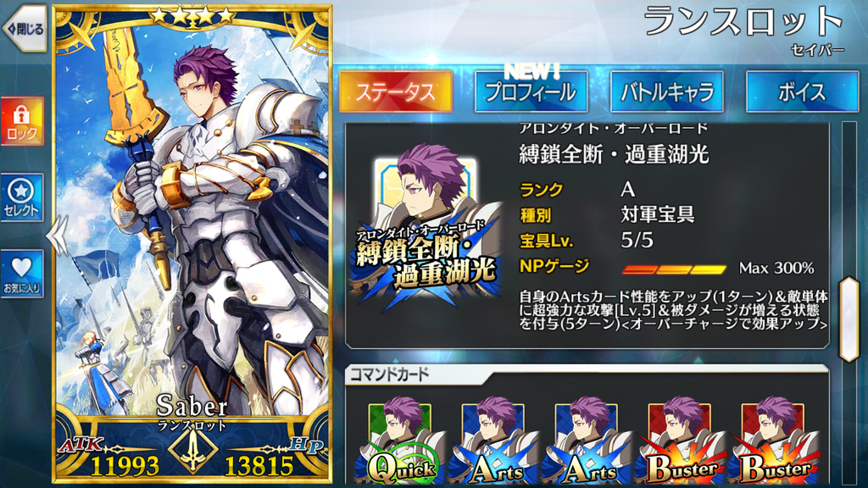Screen dimensions: 868x488
Task: Tap the Saber class diamond icon
Action: click(192, 449)
